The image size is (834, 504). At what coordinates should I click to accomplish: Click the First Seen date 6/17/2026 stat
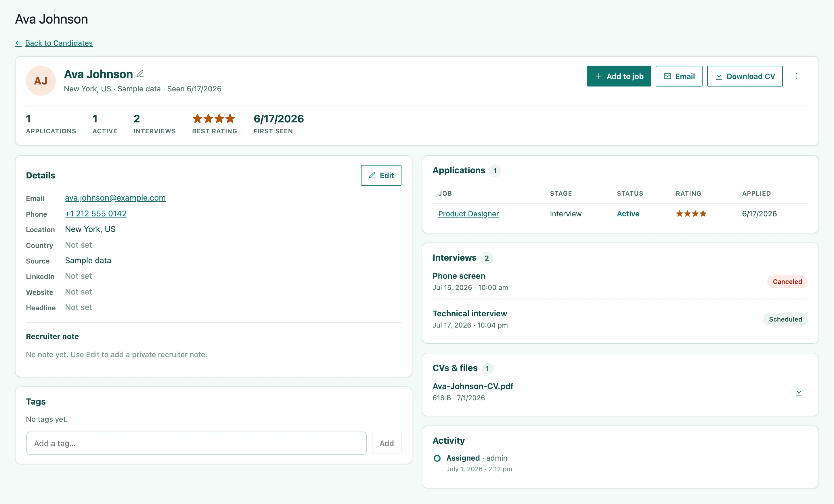pyautogui.click(x=279, y=124)
